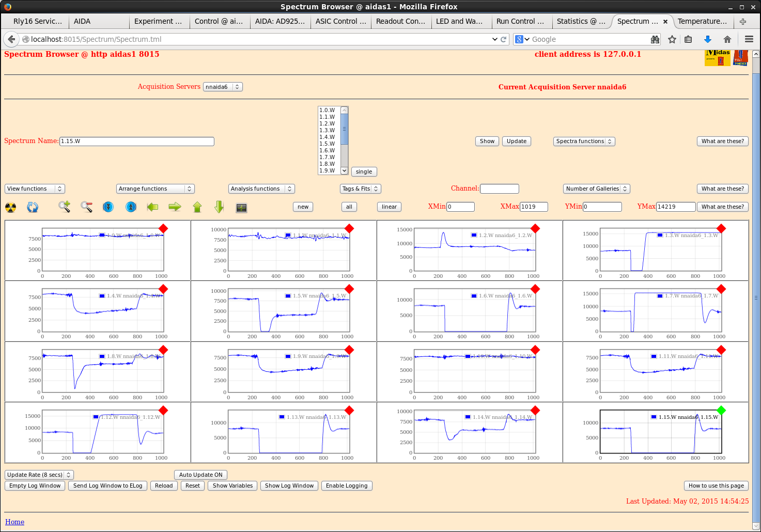Screen dimensions: 761x532
Task: Click the blue double down-arrow circle icon
Action: tap(108, 207)
